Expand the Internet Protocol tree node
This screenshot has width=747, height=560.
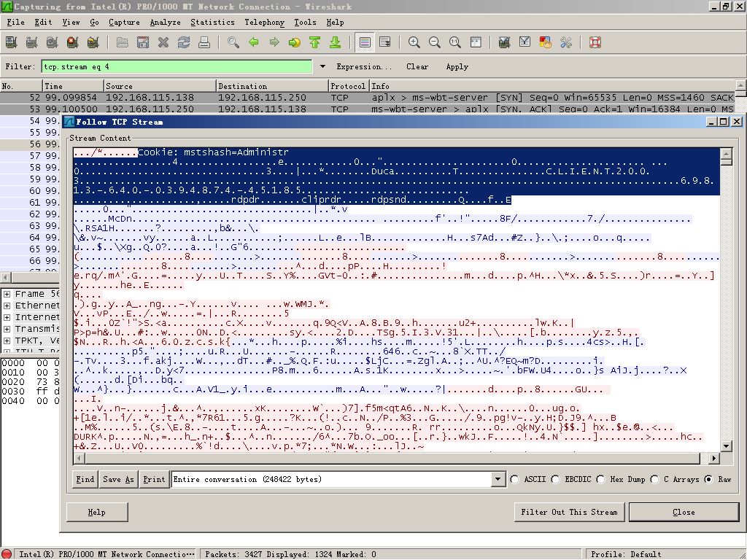pyautogui.click(x=7, y=317)
